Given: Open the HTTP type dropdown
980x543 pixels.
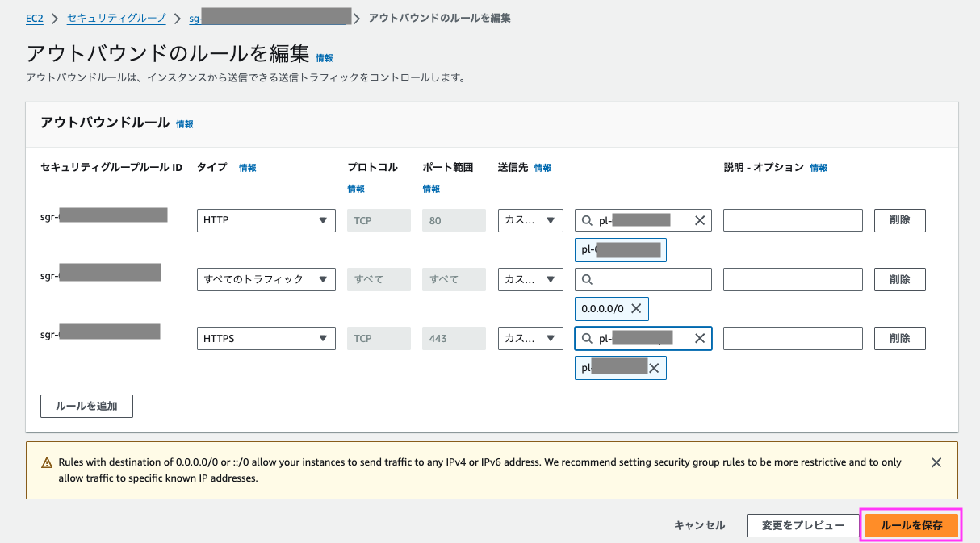Looking at the screenshot, I should tap(266, 220).
